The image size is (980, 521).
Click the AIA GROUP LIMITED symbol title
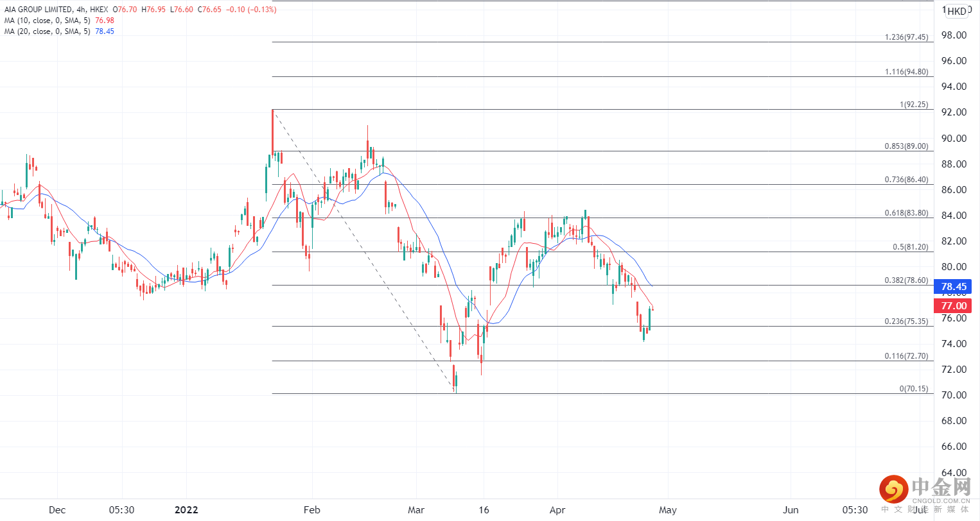pos(38,10)
